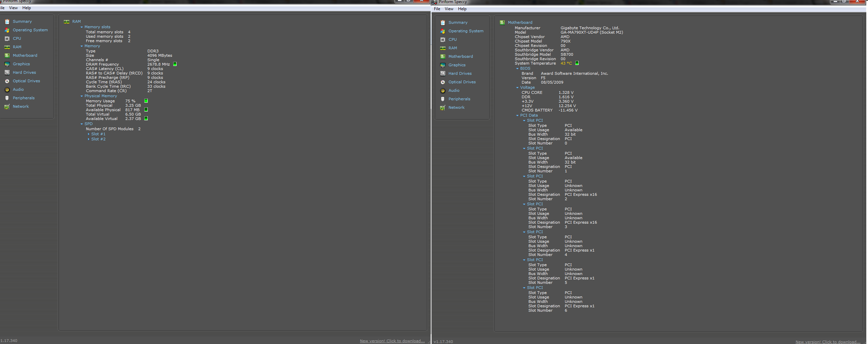
Task: Click Peripherals icon in left window sidebar
Action: tap(7, 98)
